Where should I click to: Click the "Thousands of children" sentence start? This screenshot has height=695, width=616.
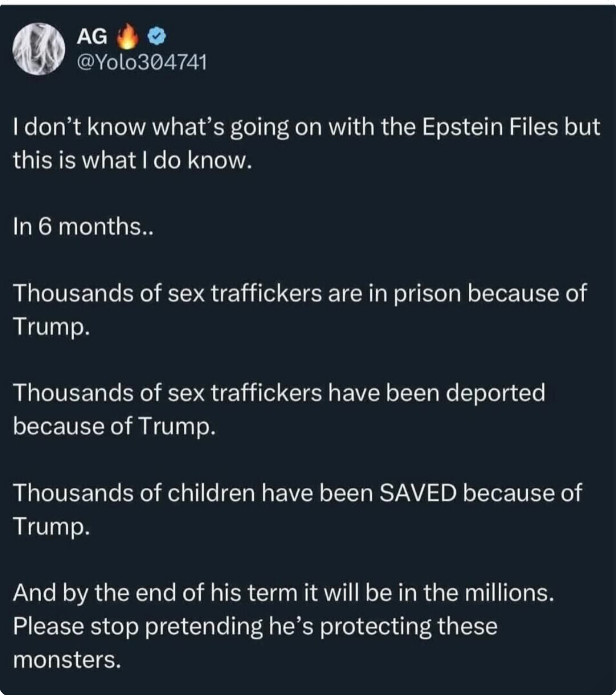click(x=134, y=493)
